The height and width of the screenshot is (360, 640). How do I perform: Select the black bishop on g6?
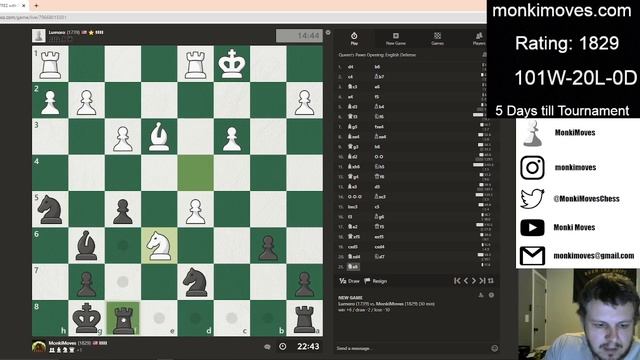(87, 246)
